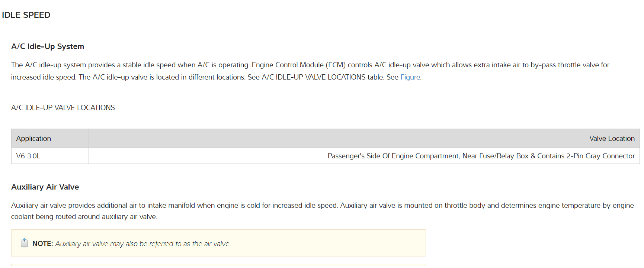Viewport: 644px width, 268px height.
Task: Click "by-pass throttle valve" in first paragraph
Action: coord(564,65)
